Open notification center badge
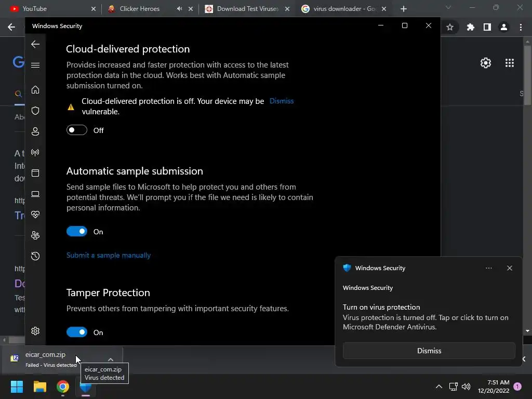Viewport: 532px width, 399px height. coord(517,387)
